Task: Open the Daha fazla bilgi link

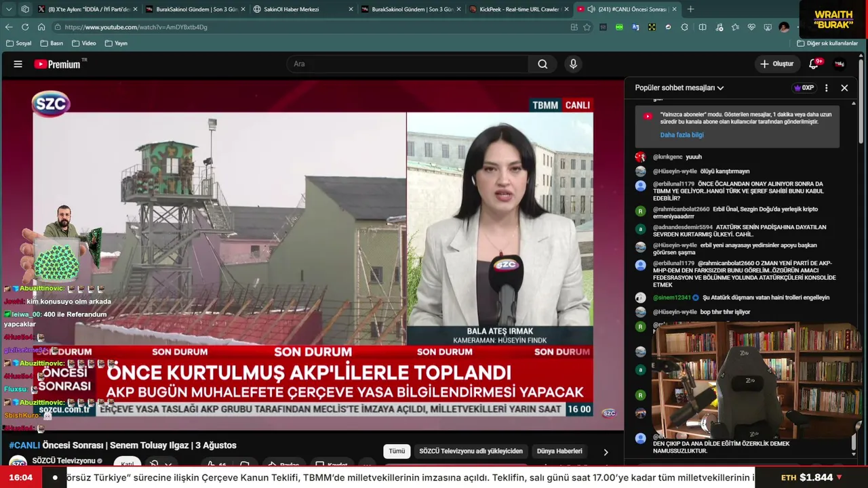Action: click(x=682, y=135)
